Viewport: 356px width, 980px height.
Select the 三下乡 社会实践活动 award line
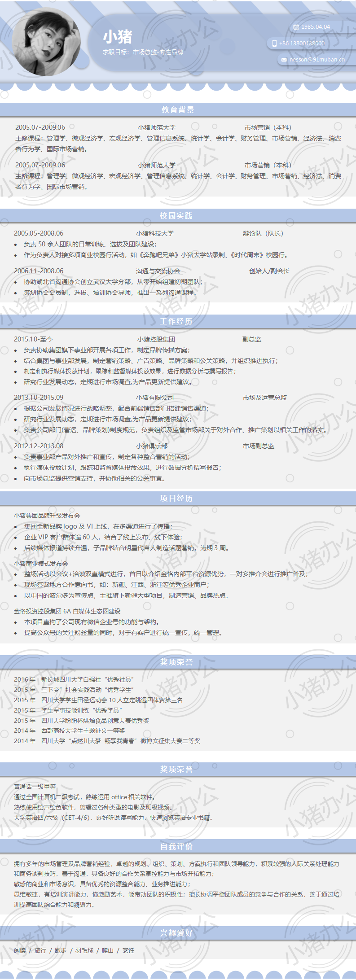(74, 690)
